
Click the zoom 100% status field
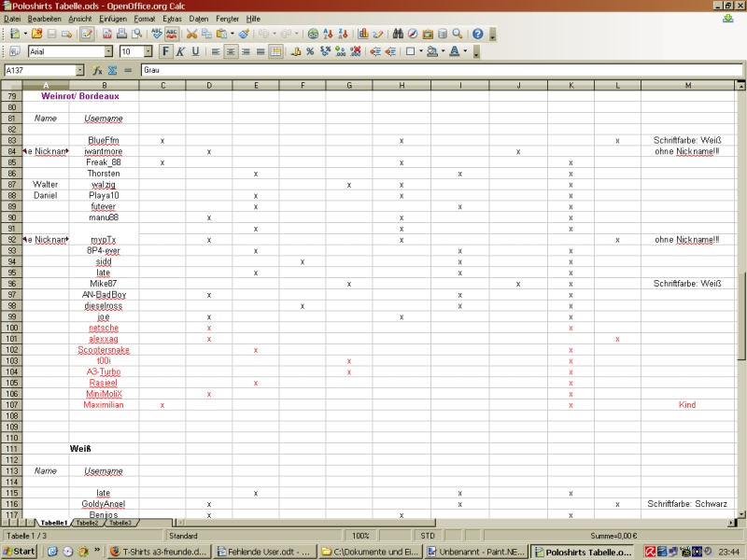pos(360,536)
